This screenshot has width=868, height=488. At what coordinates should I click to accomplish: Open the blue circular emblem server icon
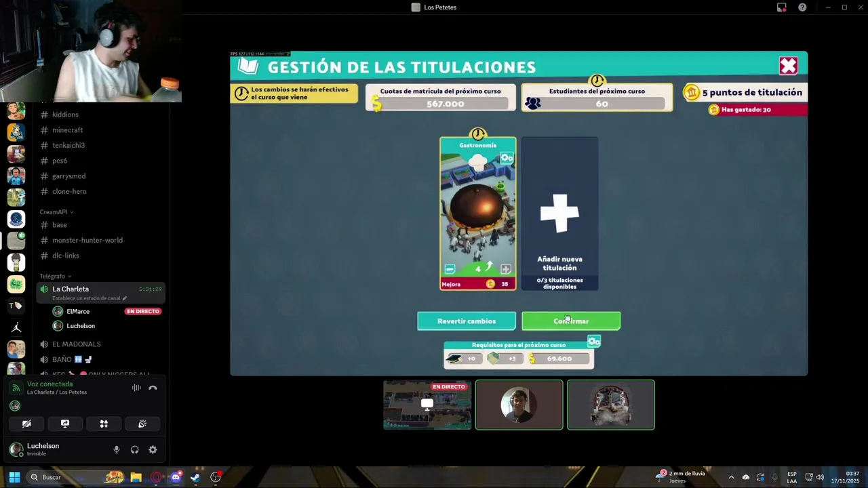pyautogui.click(x=16, y=219)
